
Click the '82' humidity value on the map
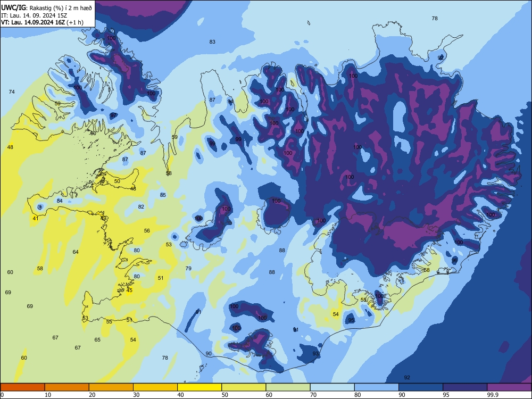point(141,206)
